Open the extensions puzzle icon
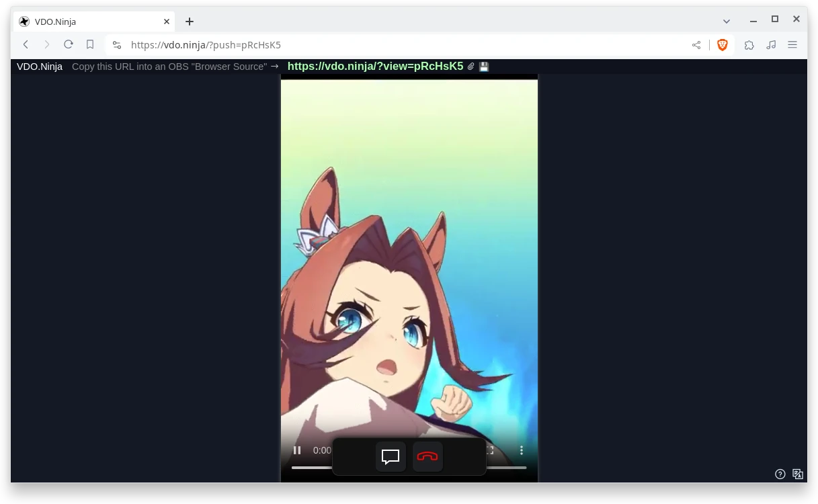 749,45
